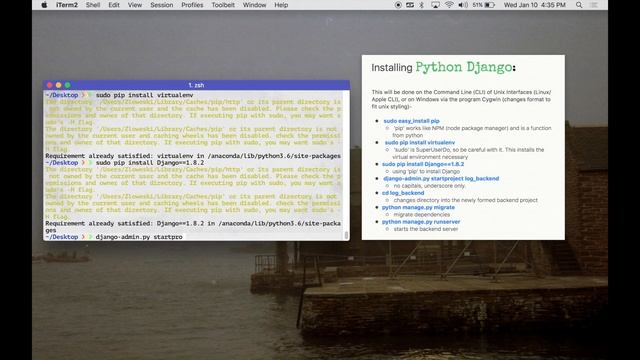Open the Edit menu
Screen dimensions: 640x360
coord(114,5)
